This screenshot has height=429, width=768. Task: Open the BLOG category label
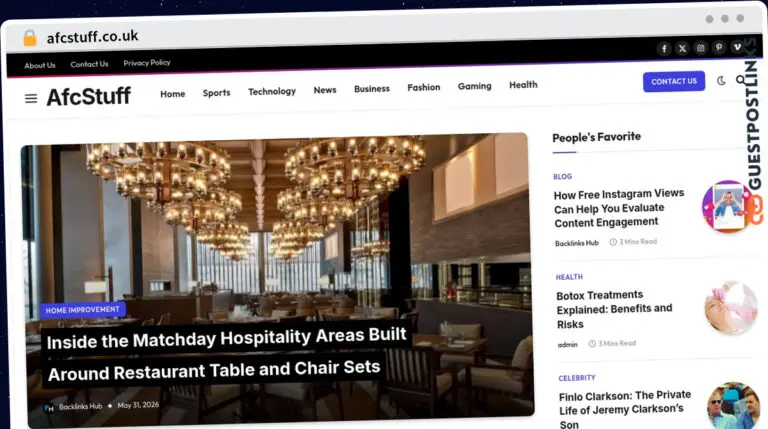pos(562,176)
